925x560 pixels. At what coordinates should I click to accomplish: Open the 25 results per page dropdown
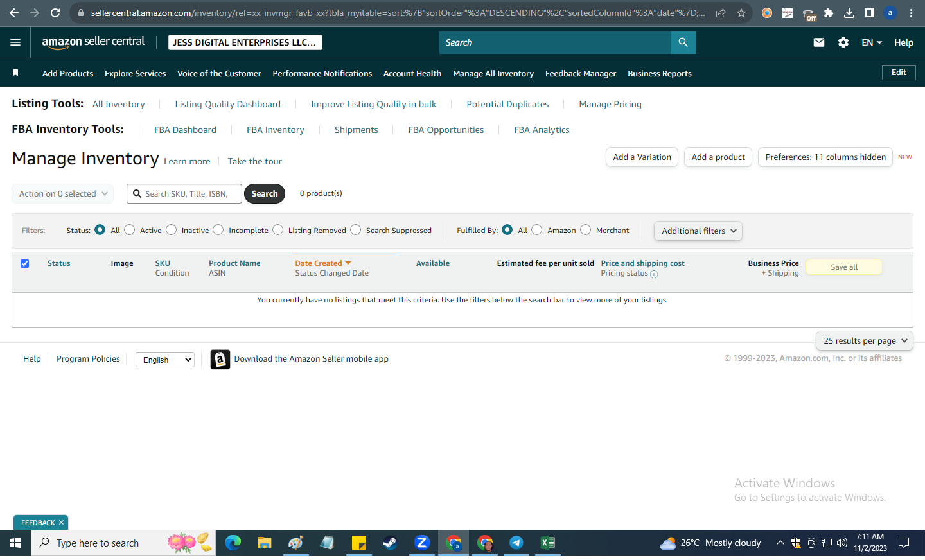(865, 341)
